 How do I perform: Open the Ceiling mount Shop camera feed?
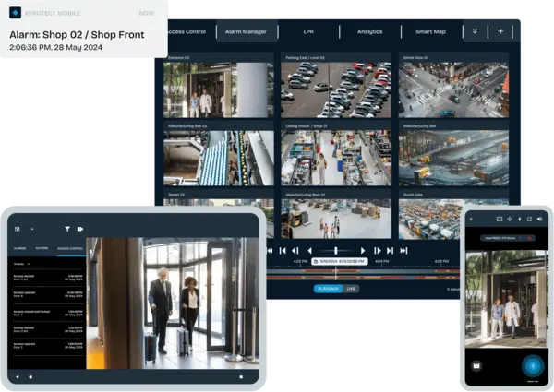(x=336, y=158)
